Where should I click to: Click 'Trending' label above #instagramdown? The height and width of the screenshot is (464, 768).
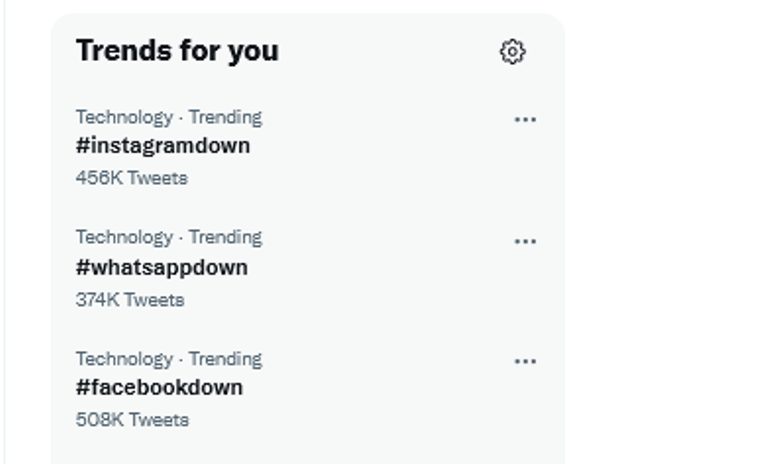coord(225,117)
